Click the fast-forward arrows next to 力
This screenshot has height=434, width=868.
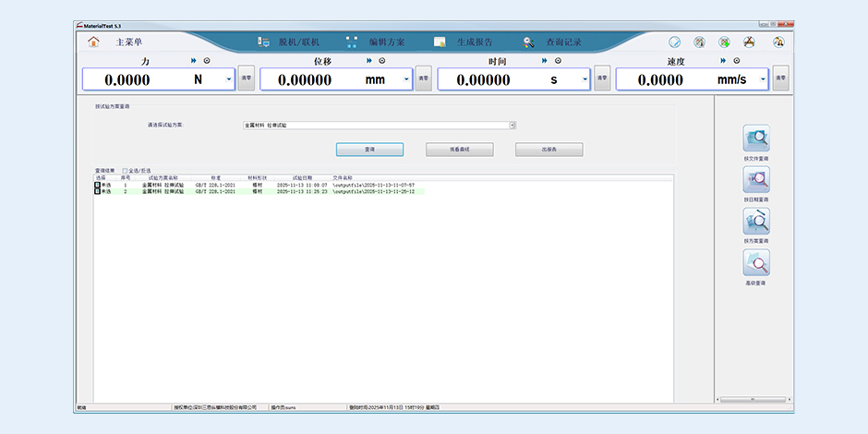[x=195, y=61]
